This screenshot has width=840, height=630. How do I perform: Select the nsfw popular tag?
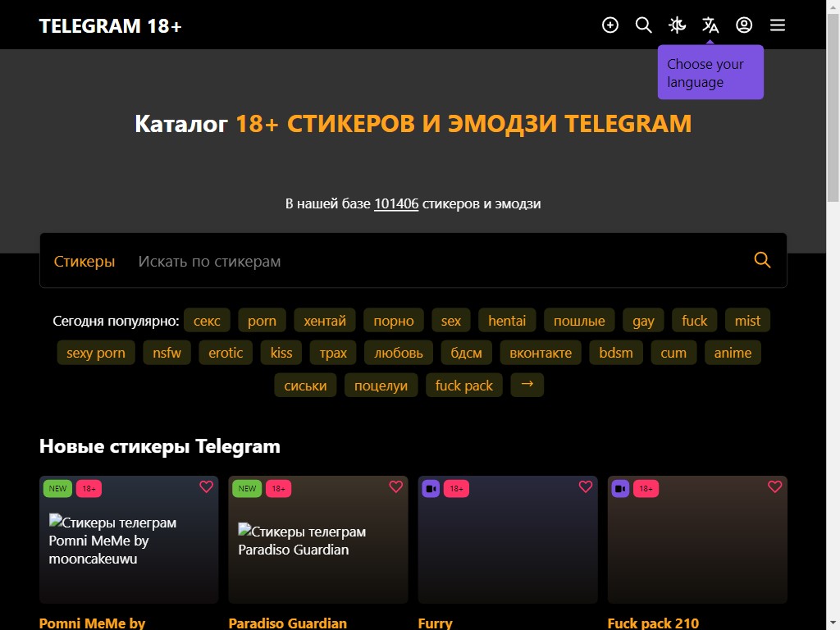point(167,353)
